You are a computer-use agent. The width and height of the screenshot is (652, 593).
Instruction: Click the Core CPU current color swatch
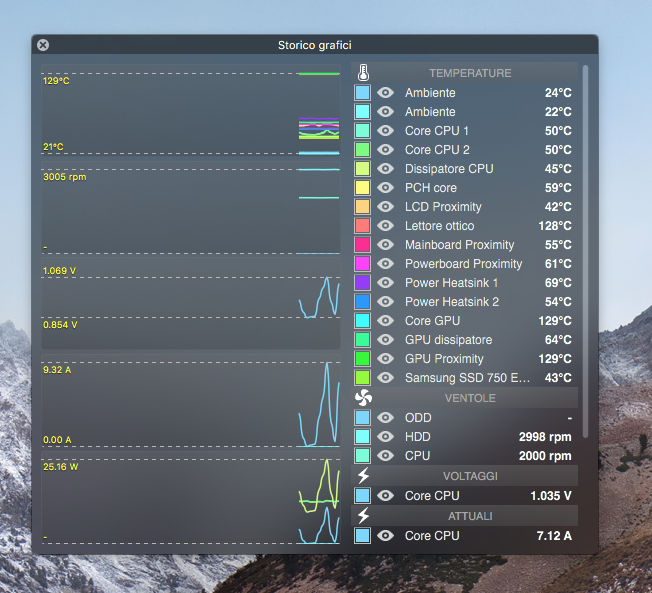[363, 536]
